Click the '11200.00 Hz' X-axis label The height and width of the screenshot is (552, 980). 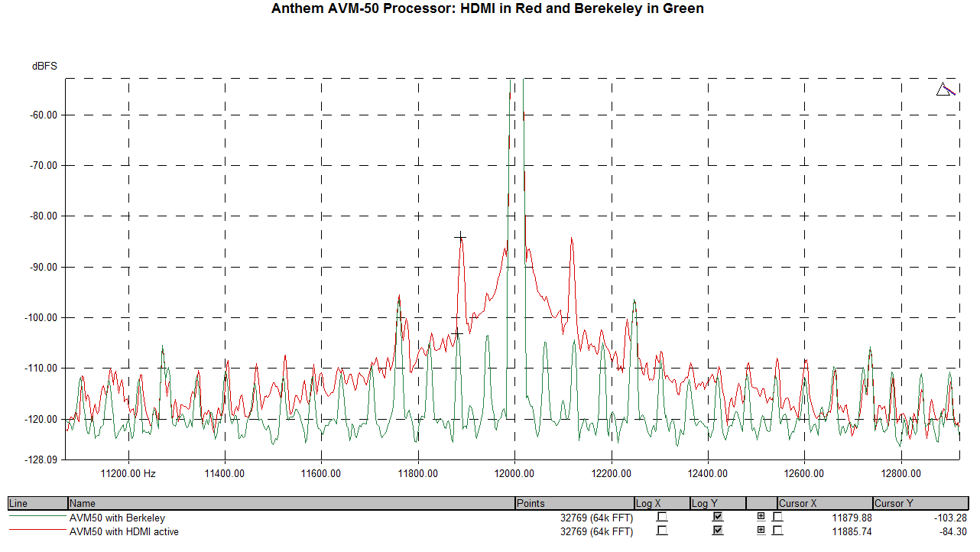click(128, 474)
